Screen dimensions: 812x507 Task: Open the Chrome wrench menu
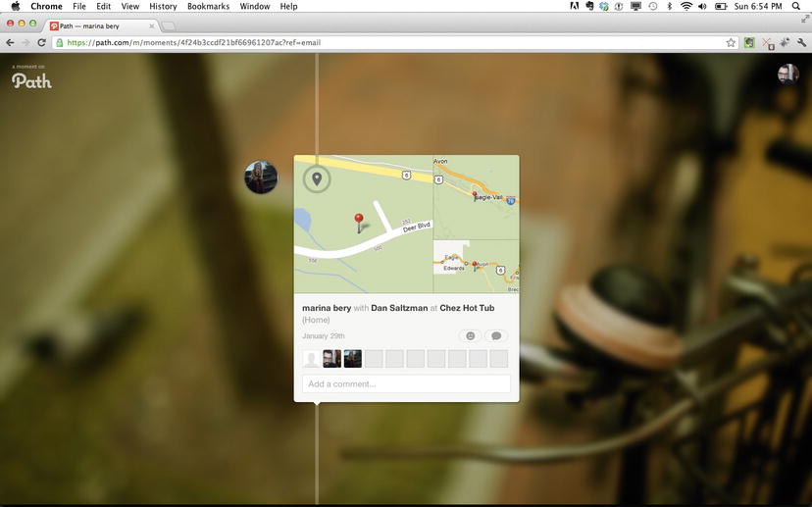point(801,42)
